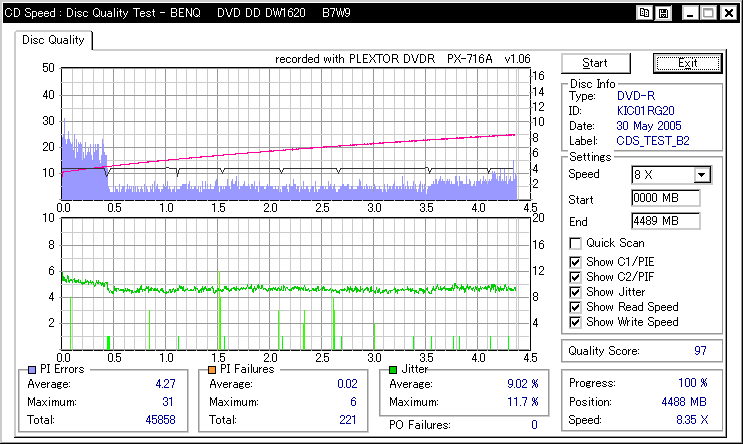Open the Speed dropdown arrow
This screenshot has width=743, height=444.
pyautogui.click(x=702, y=175)
